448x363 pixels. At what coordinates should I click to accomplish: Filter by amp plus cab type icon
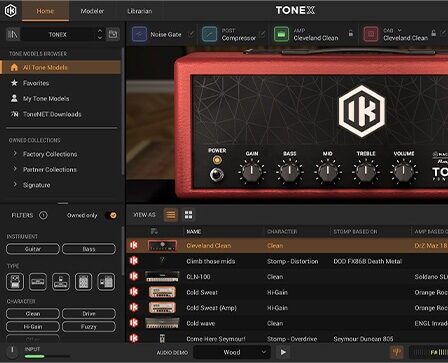coord(106,281)
